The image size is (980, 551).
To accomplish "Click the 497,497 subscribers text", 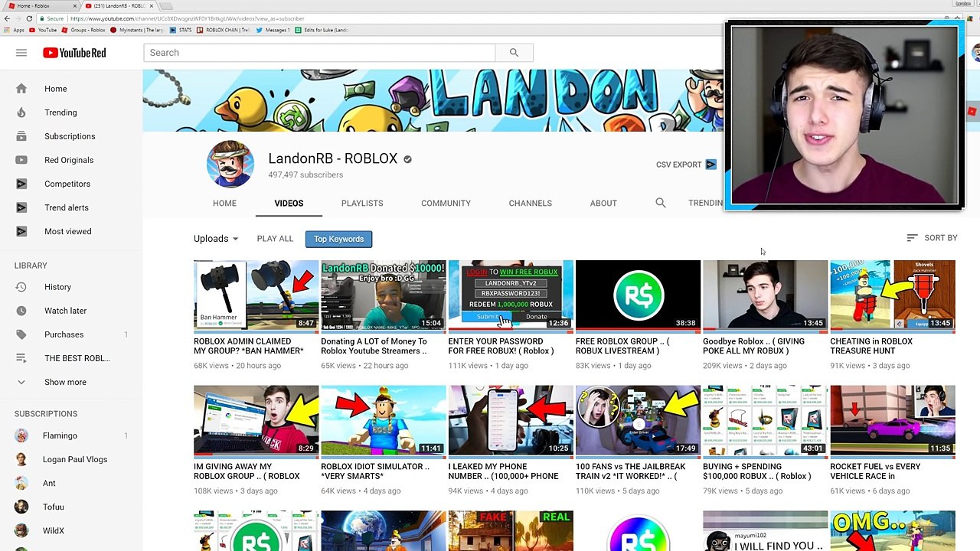I will [305, 174].
